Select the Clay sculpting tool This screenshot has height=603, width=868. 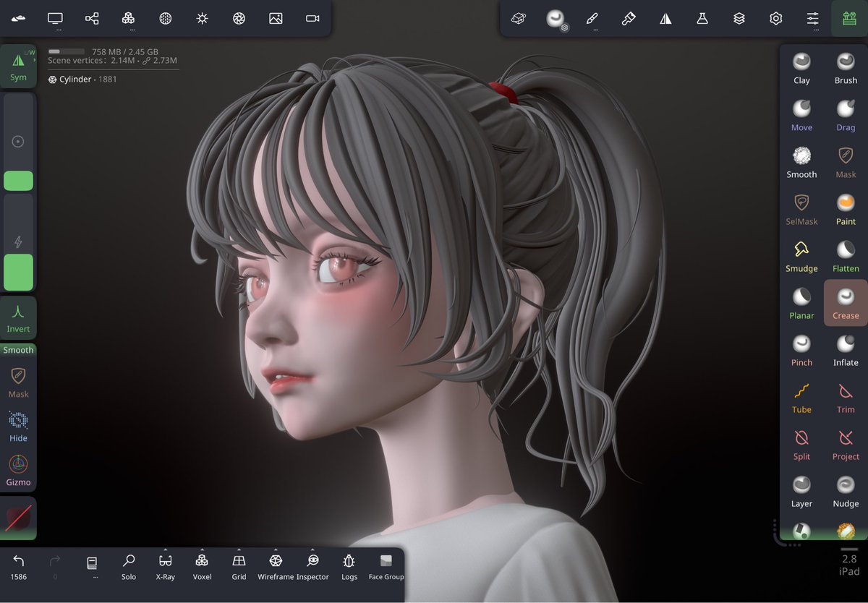click(x=801, y=69)
